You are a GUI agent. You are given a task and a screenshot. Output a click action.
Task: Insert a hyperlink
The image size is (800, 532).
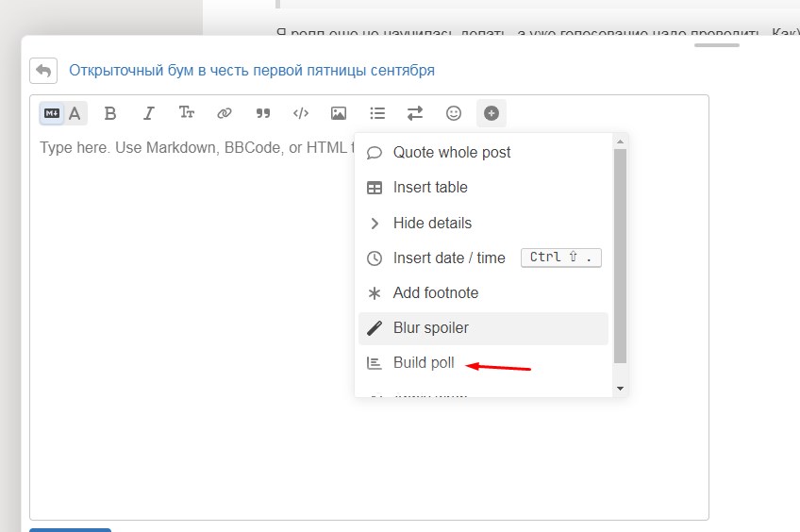click(x=225, y=113)
